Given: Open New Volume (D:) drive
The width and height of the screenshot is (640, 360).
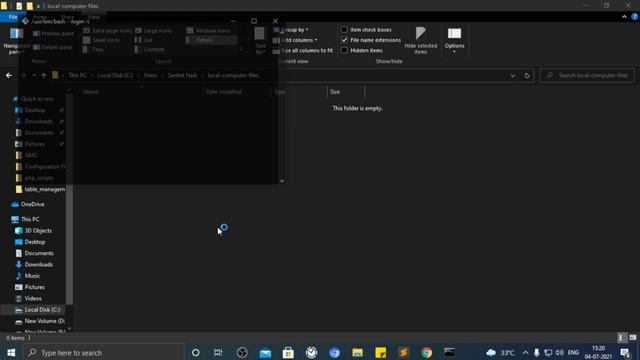Looking at the screenshot, I should pyautogui.click(x=40, y=321).
